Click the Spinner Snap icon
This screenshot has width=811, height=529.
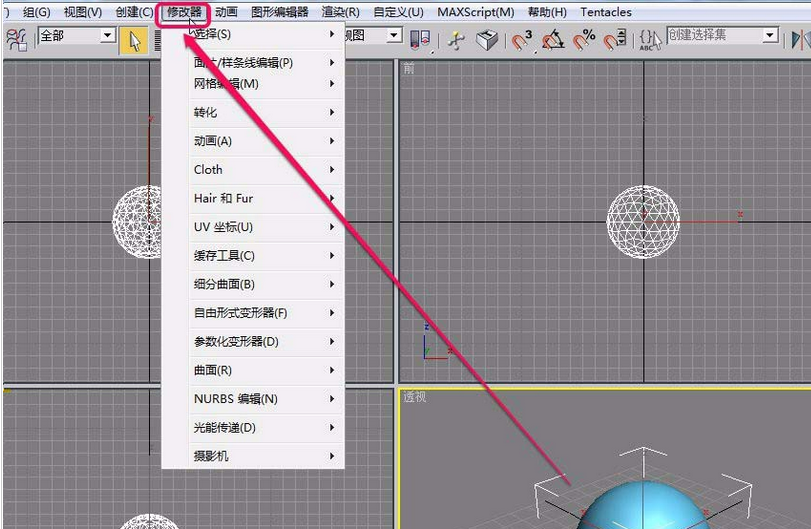[617, 39]
